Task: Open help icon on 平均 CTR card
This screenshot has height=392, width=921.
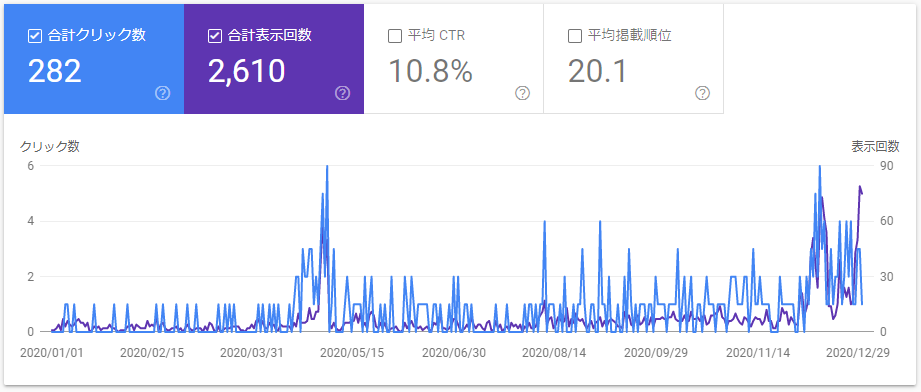Action: [522, 93]
